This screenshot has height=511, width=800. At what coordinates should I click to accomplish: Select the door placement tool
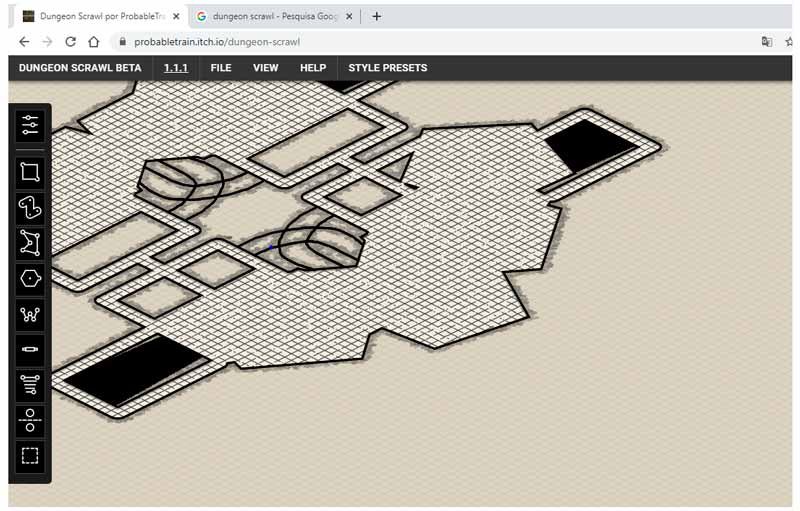click(x=30, y=350)
